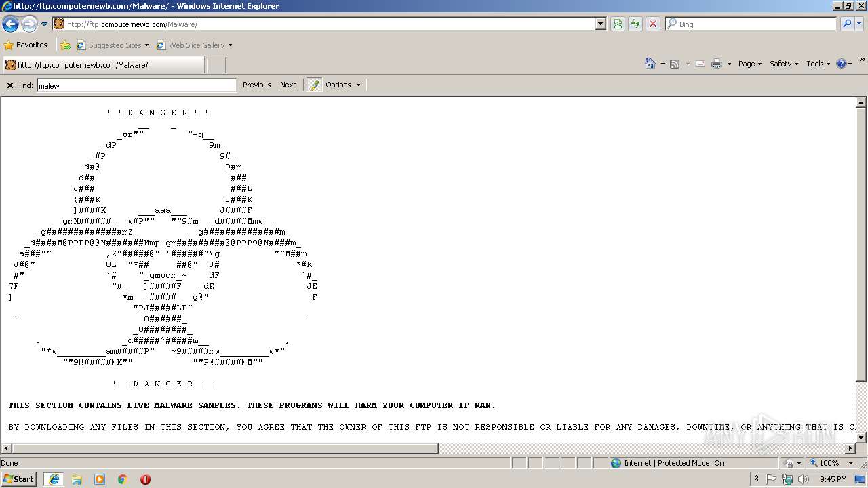Click the address bar URL field
This screenshot has width=868, height=488.
[x=330, y=24]
